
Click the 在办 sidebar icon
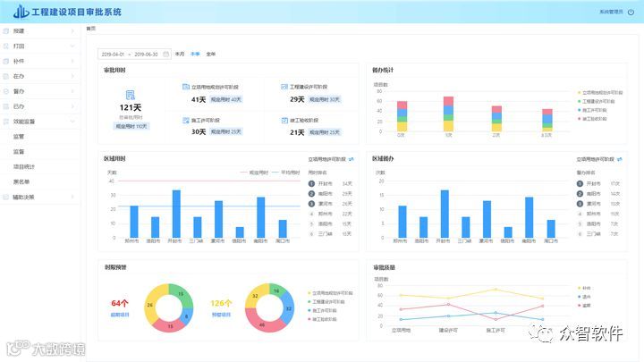click(5, 76)
